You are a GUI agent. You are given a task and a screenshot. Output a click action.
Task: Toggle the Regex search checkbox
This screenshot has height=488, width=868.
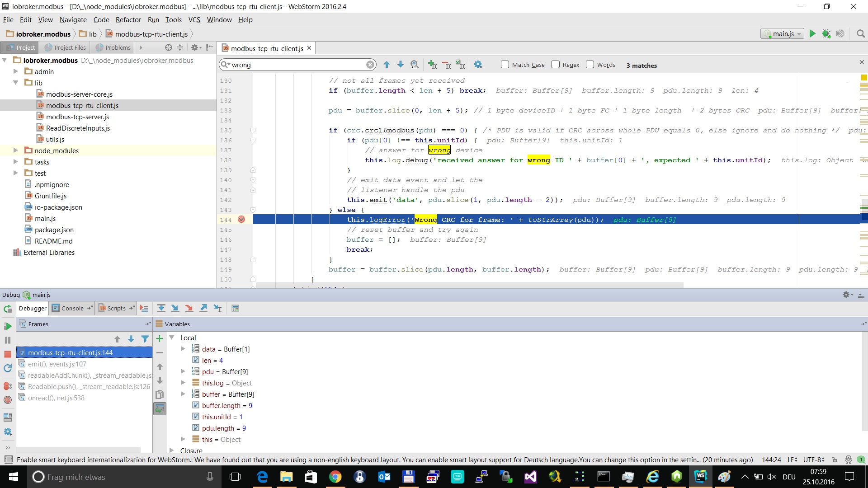point(555,65)
